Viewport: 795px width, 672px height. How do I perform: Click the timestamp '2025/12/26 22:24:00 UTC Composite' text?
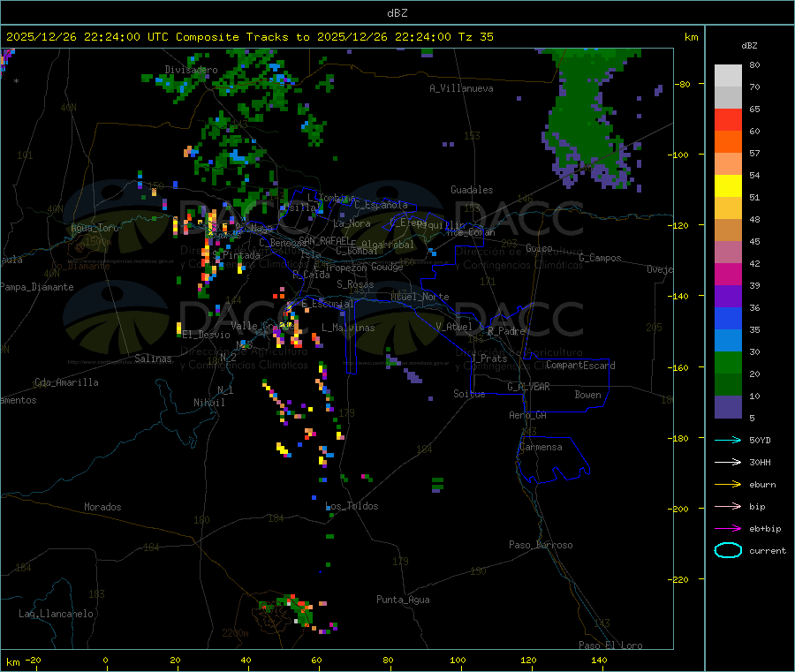coord(122,37)
